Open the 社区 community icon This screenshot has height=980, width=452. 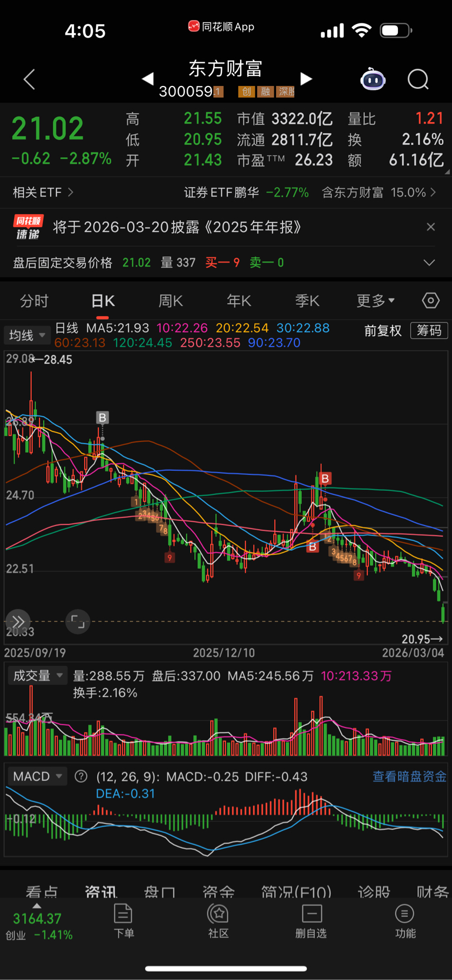[218, 921]
